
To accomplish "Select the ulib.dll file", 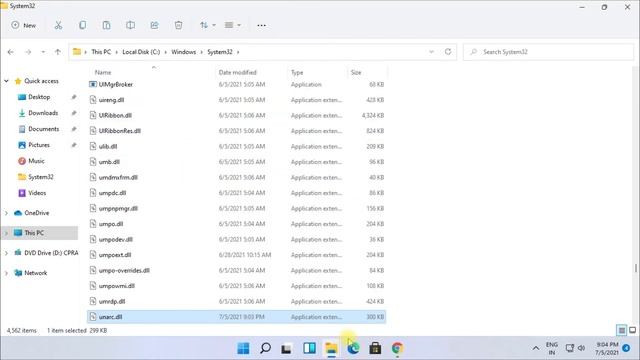I will (237, 147).
